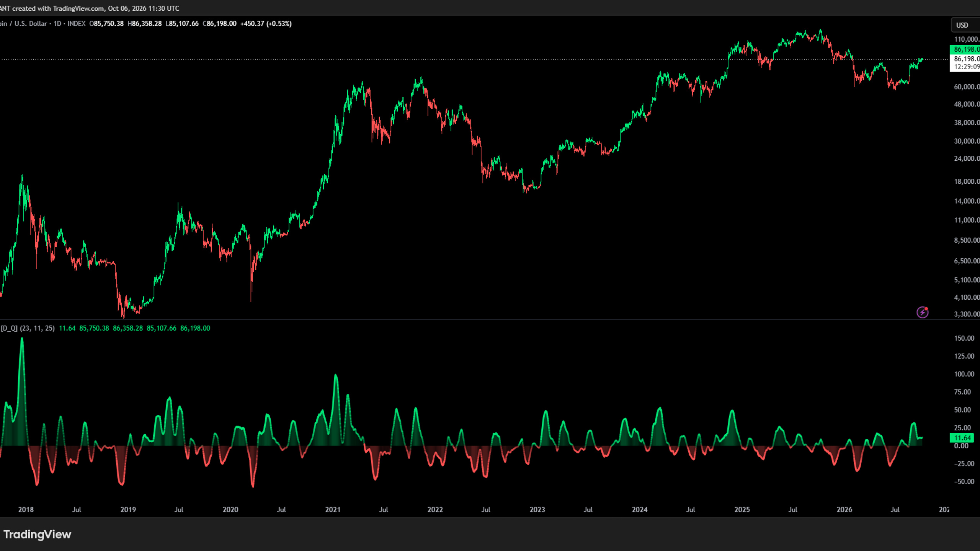Click the 18,000 price scale label
Image resolution: width=980 pixels, height=551 pixels.
(x=967, y=181)
